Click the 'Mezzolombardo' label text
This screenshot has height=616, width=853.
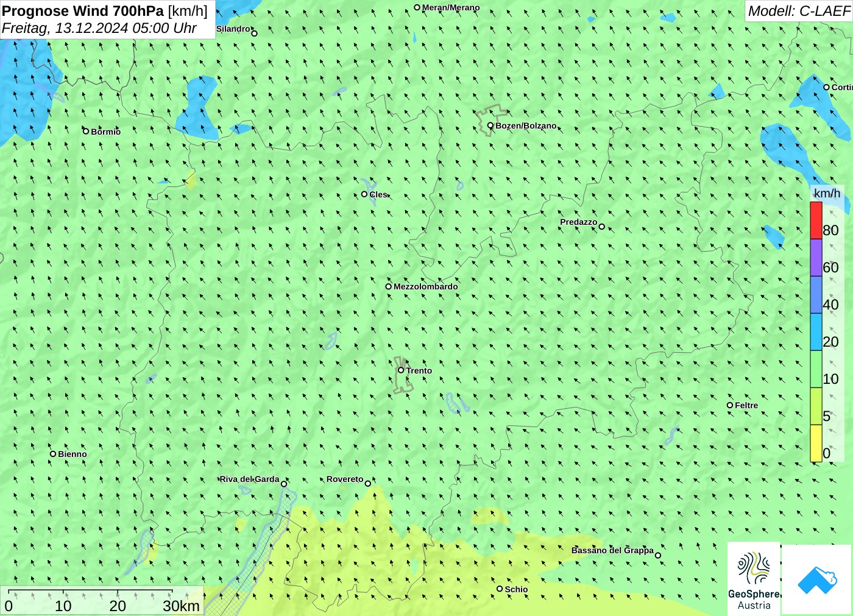425,286
